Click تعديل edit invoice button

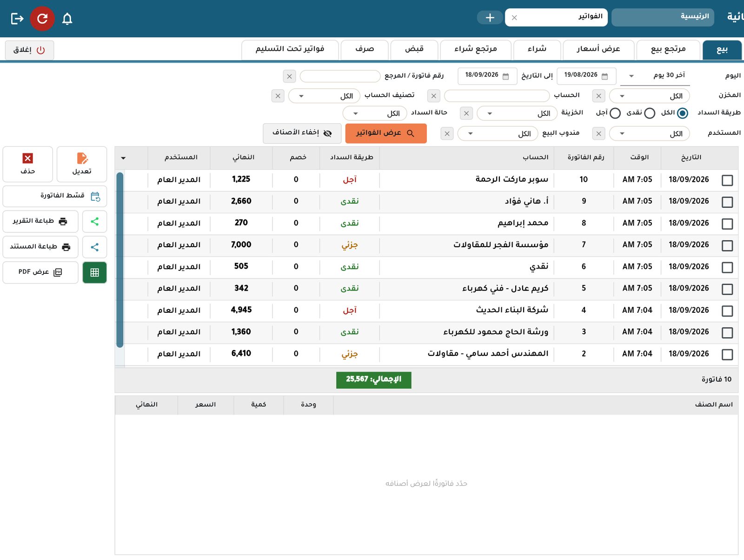click(x=82, y=164)
